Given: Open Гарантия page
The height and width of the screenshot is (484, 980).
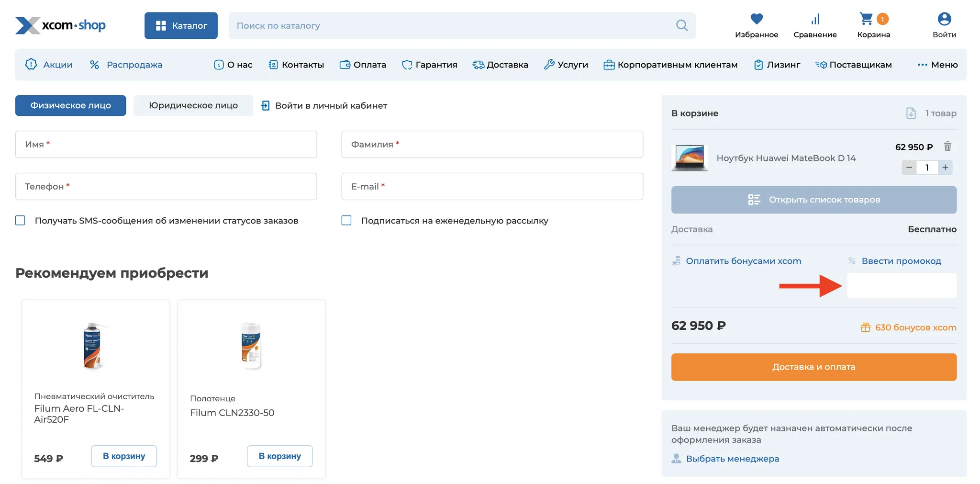Looking at the screenshot, I should [x=430, y=65].
